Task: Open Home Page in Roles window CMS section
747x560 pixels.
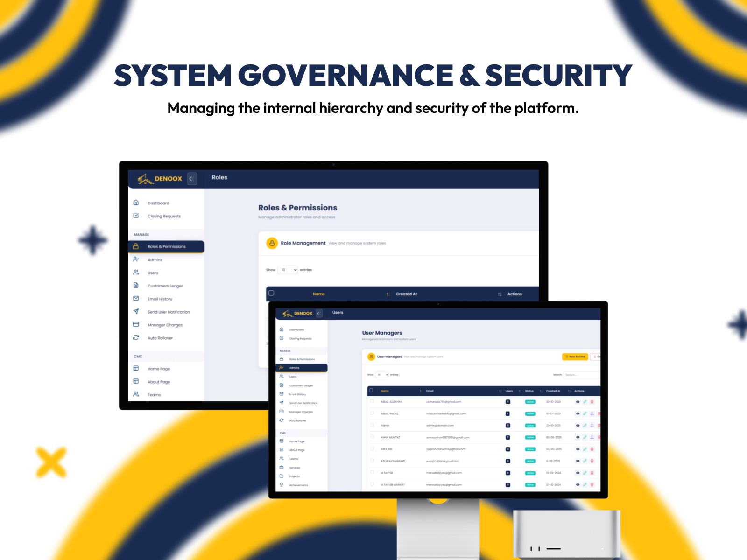Action: pyautogui.click(x=159, y=369)
